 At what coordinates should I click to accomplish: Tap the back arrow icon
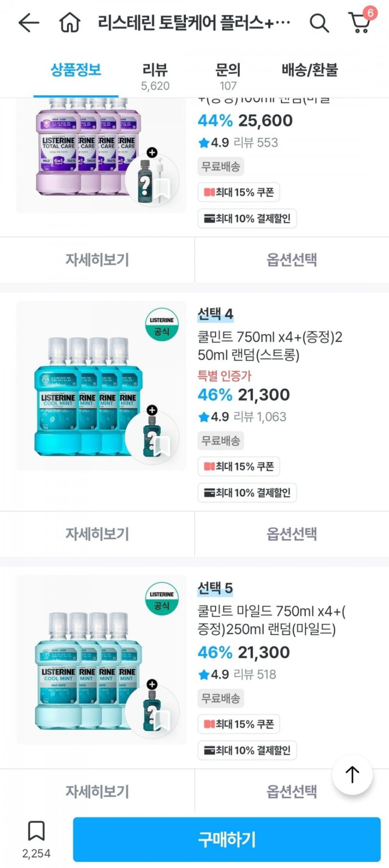point(28,23)
